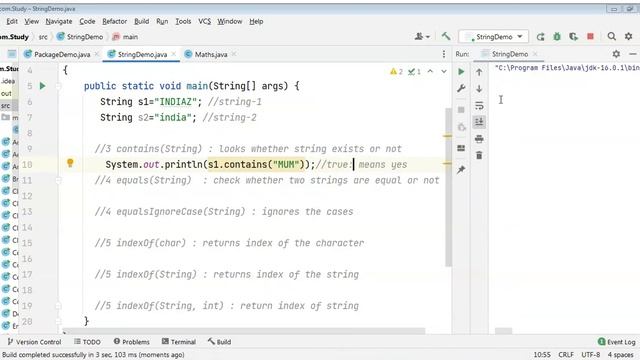Run with coverage icon in toolbar
The width and height of the screenshot is (640, 360).
(573, 37)
